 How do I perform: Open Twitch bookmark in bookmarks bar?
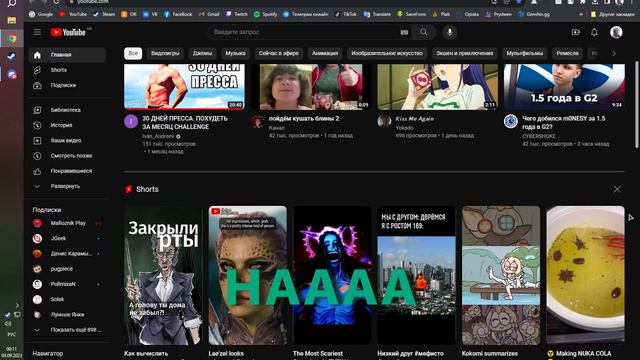click(237, 14)
